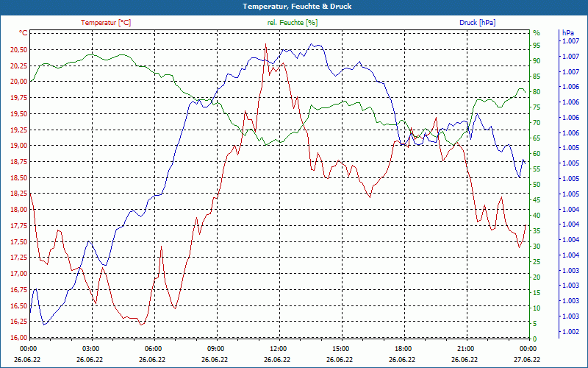Click the green '80' humidity axis value

coord(537,92)
